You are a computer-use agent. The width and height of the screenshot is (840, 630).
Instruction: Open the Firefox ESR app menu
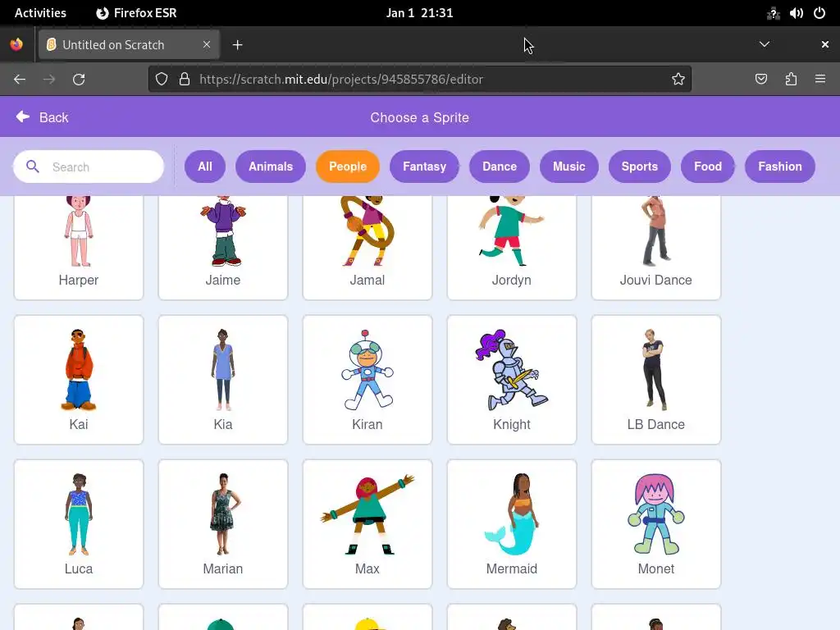pos(136,13)
